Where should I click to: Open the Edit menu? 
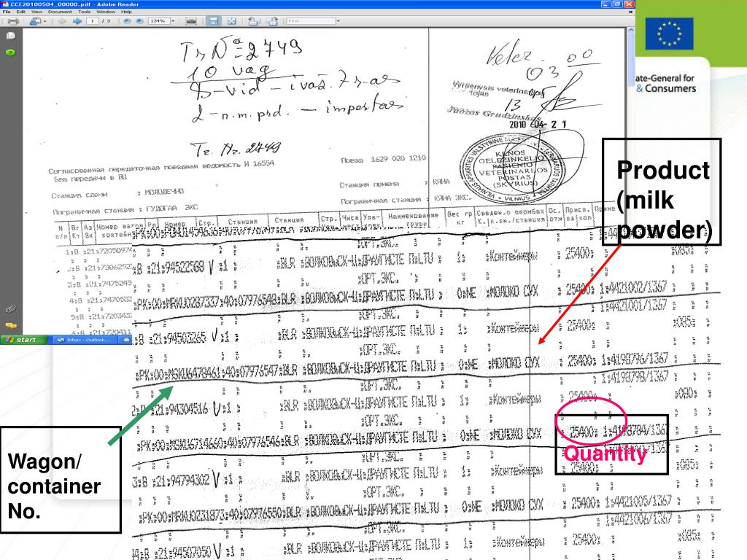tap(21, 12)
